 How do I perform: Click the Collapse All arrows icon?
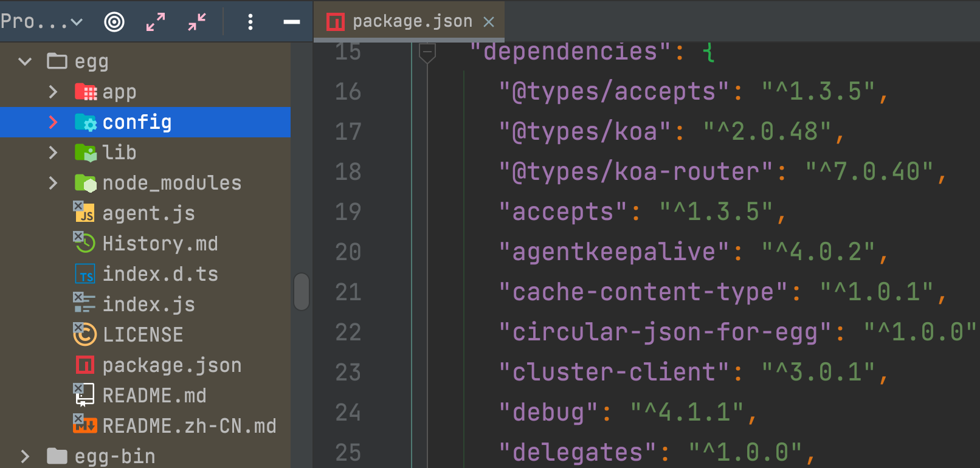point(197,22)
